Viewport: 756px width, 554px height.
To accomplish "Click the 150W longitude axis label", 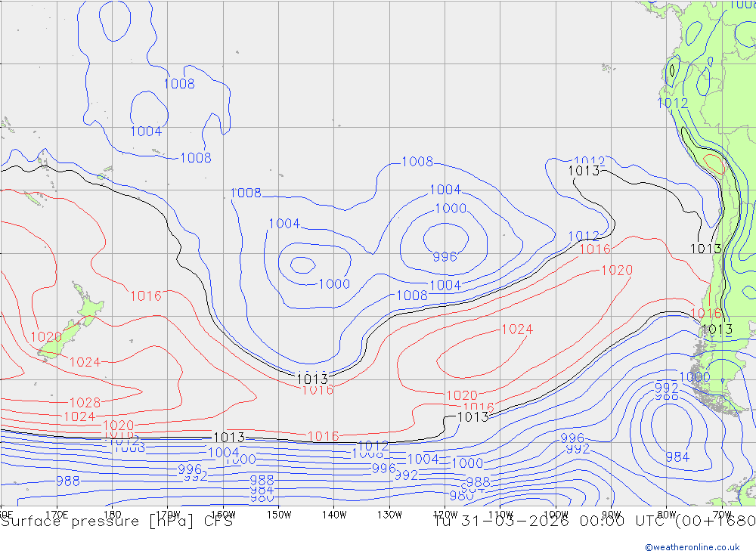I will [279, 515].
